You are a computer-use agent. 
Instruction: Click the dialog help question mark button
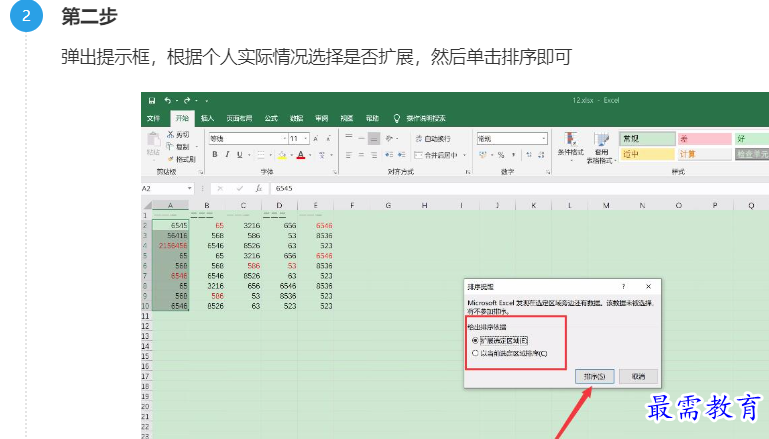[x=623, y=286]
